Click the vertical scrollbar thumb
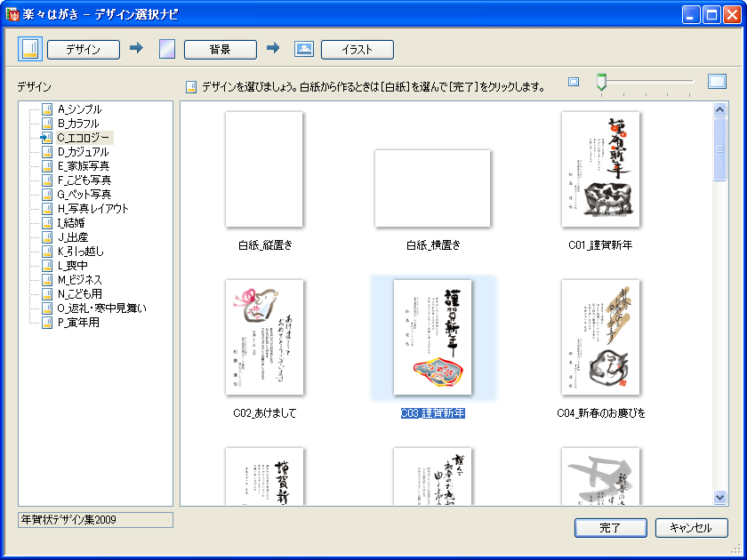This screenshot has height=560, width=747. (719, 149)
